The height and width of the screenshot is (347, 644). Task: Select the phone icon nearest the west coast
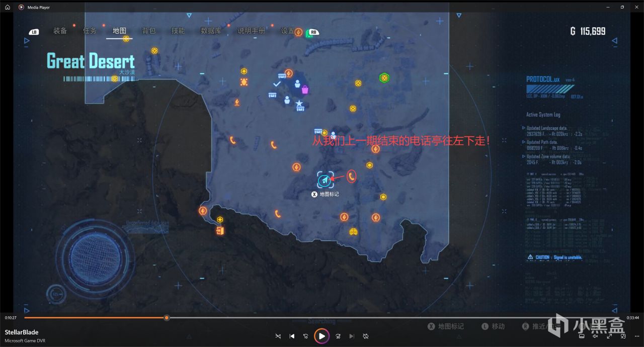point(232,140)
